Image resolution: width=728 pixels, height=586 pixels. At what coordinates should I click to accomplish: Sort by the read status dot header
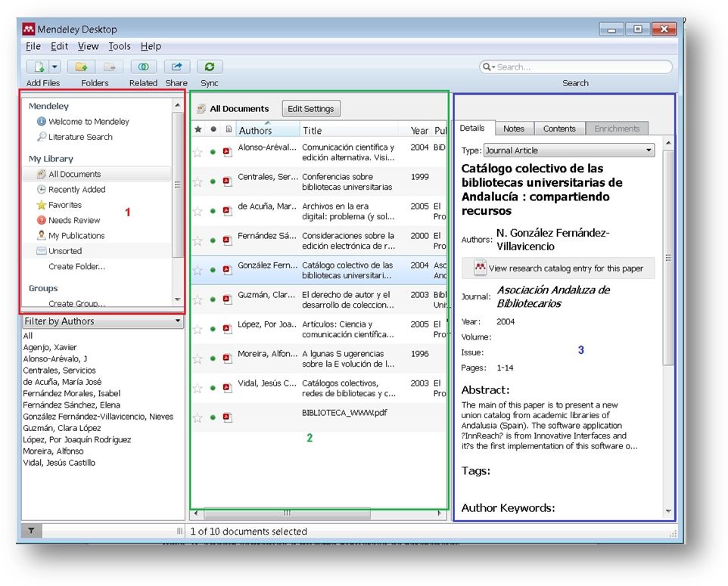click(x=213, y=129)
